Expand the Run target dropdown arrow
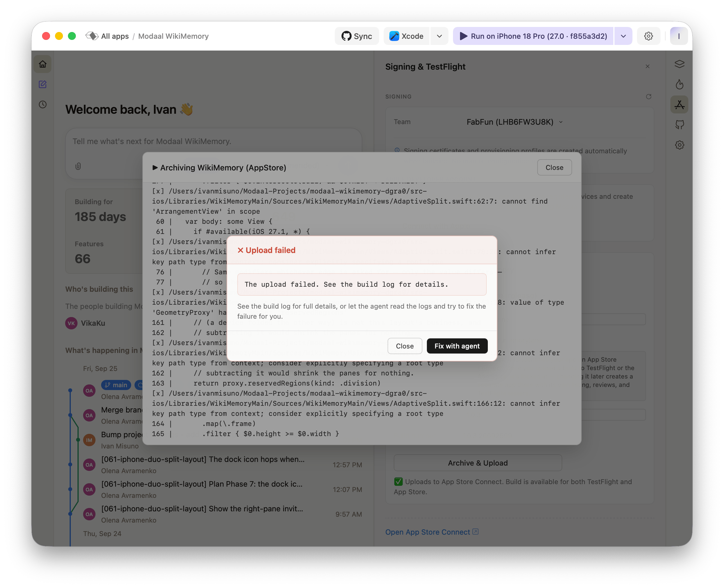This screenshot has height=588, width=724. pos(623,36)
